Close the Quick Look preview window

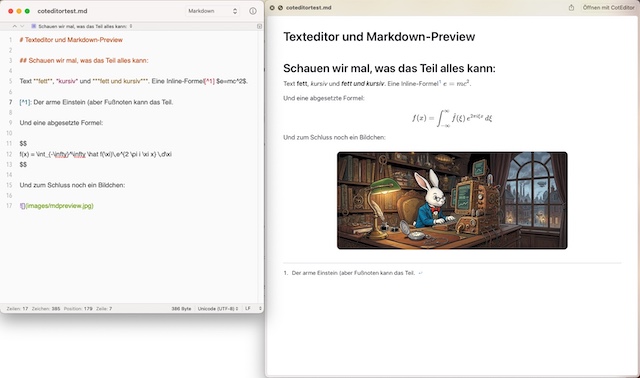click(272, 8)
